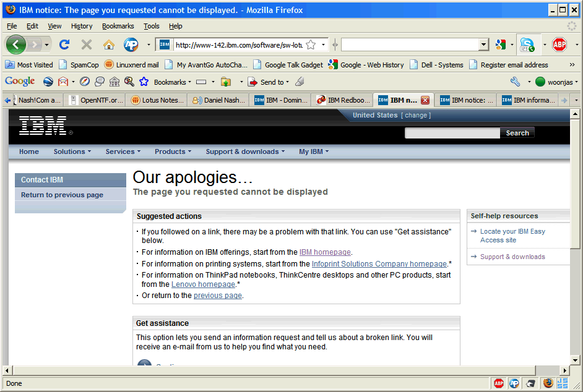583x392 pixels.
Task: Reload the page with the blue Reload icon
Action: (x=64, y=45)
